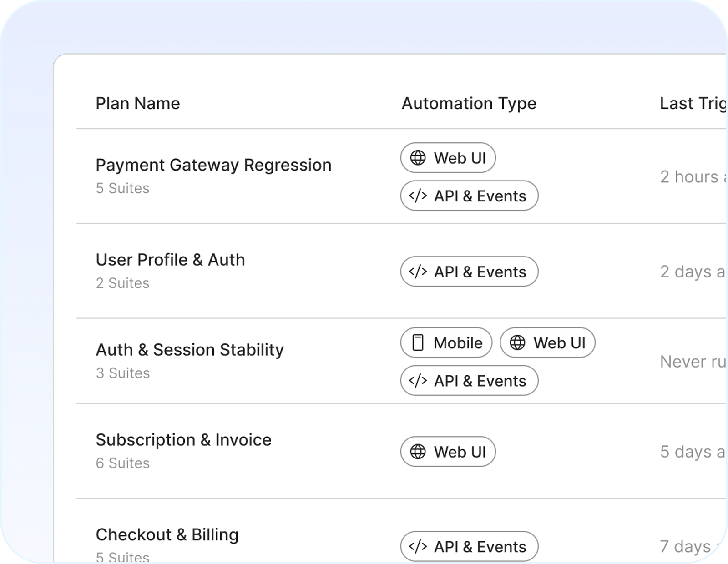Click '5 Suites' under Checkout & Billing

[x=122, y=557]
